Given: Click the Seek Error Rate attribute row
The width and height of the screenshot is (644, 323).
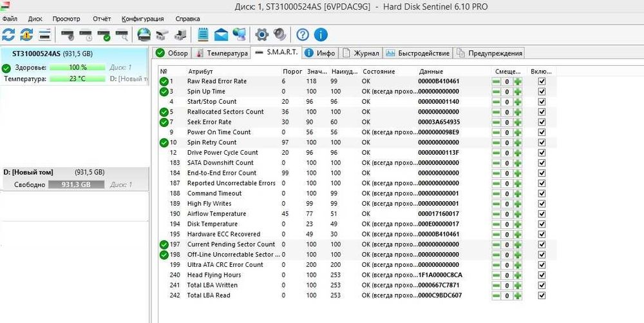Looking at the screenshot, I should [x=357, y=122].
